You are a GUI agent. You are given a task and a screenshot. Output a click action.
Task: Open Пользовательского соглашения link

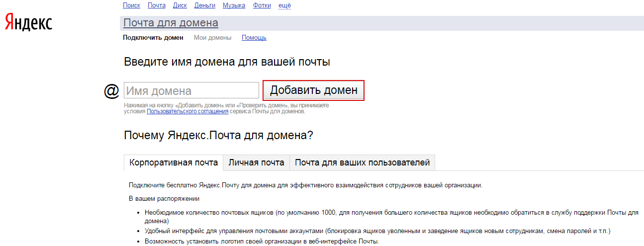(187, 111)
